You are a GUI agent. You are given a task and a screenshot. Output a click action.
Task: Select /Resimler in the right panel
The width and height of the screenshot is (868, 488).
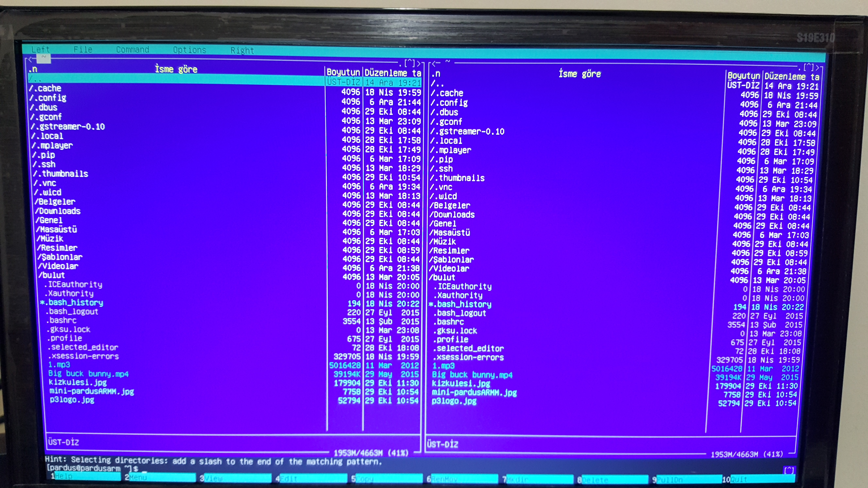pos(449,251)
